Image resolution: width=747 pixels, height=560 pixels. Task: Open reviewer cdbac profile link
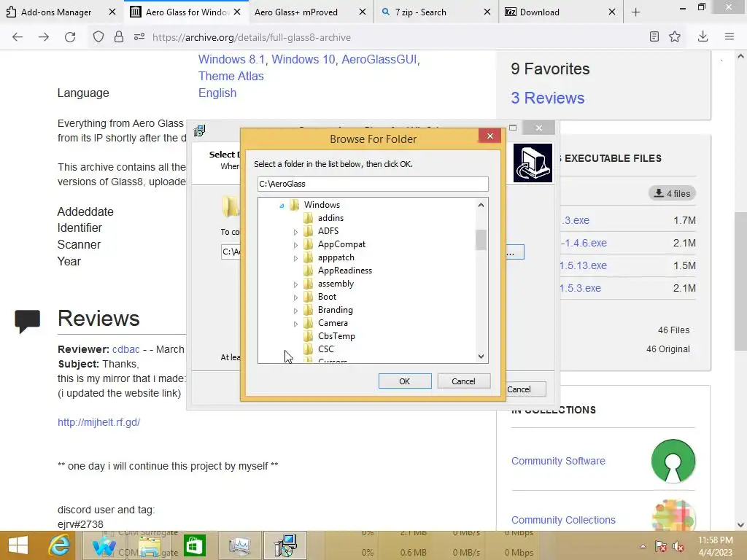125,349
